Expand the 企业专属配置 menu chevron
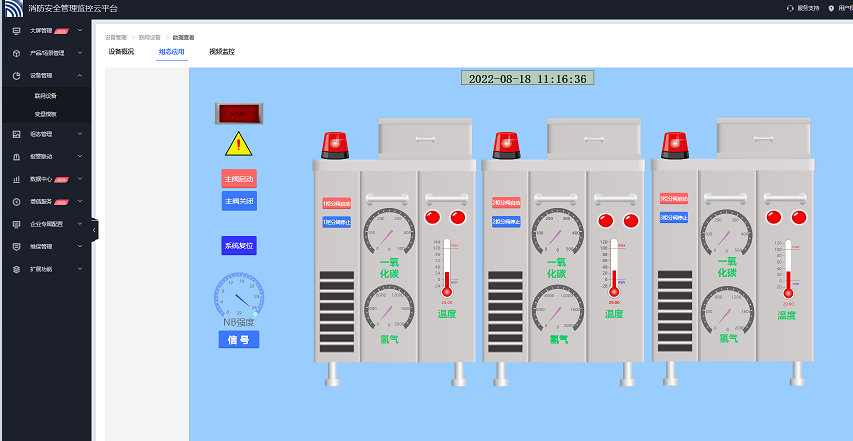The height and width of the screenshot is (441, 853). pyautogui.click(x=80, y=224)
